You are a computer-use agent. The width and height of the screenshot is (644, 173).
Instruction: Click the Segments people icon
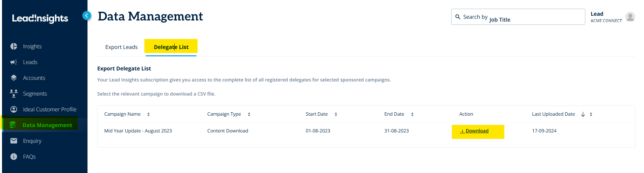point(14,94)
